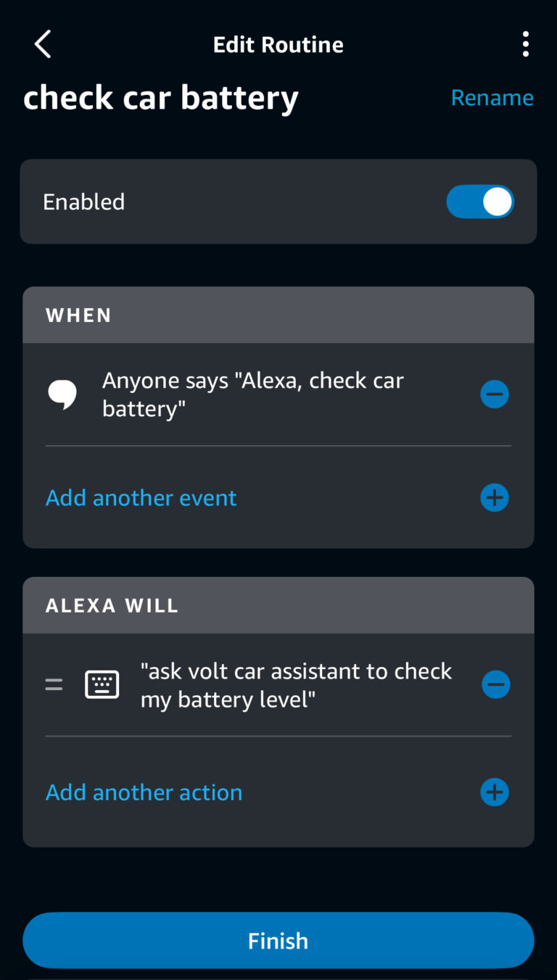Open the three-dot more options menu
The image size is (557, 980).
pyautogui.click(x=525, y=45)
